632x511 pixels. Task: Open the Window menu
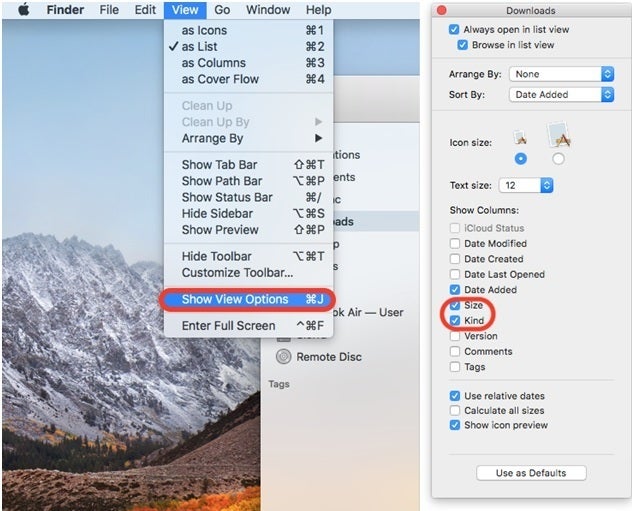(x=268, y=10)
